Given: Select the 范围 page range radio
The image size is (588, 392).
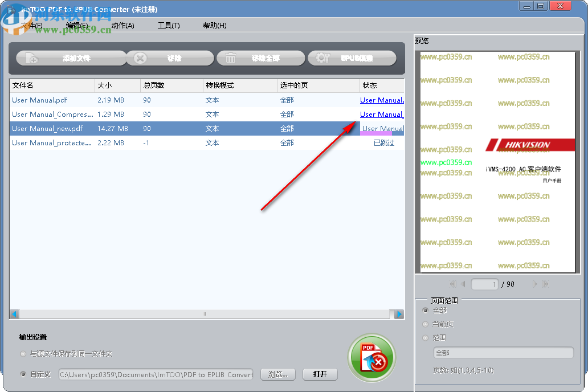Looking at the screenshot, I should click(425, 337).
